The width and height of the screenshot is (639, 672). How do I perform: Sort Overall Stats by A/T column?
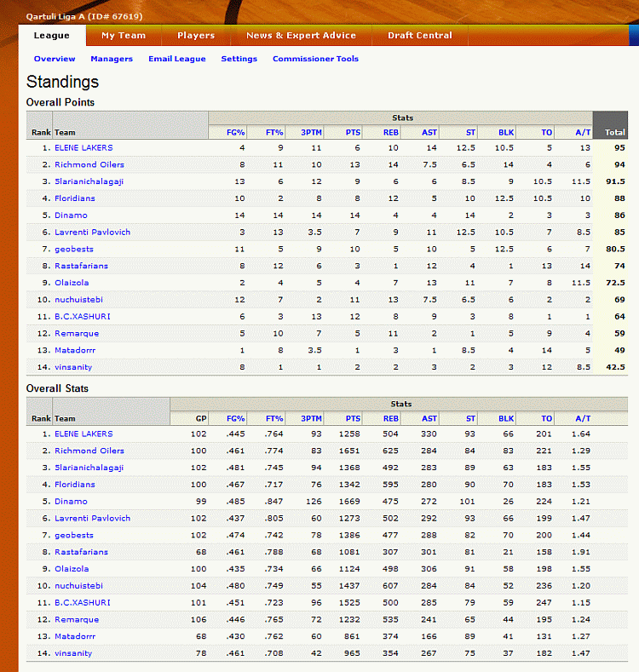pyautogui.click(x=583, y=419)
